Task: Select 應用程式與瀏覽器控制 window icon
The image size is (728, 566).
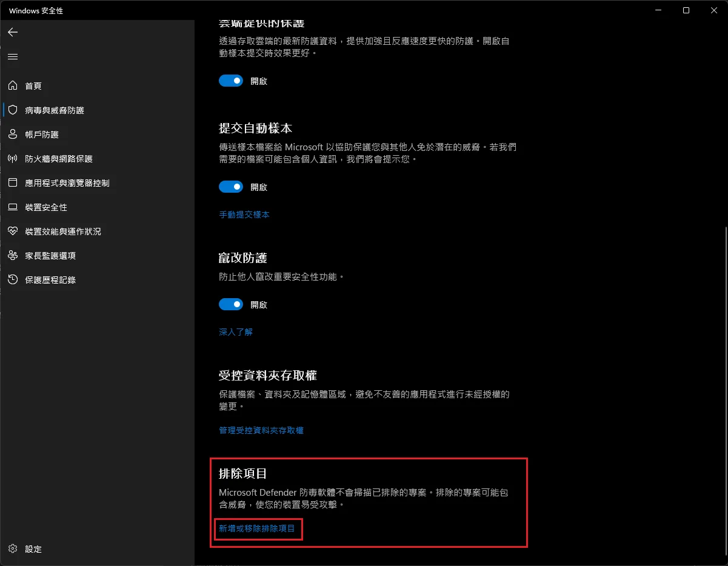Action: [x=13, y=183]
